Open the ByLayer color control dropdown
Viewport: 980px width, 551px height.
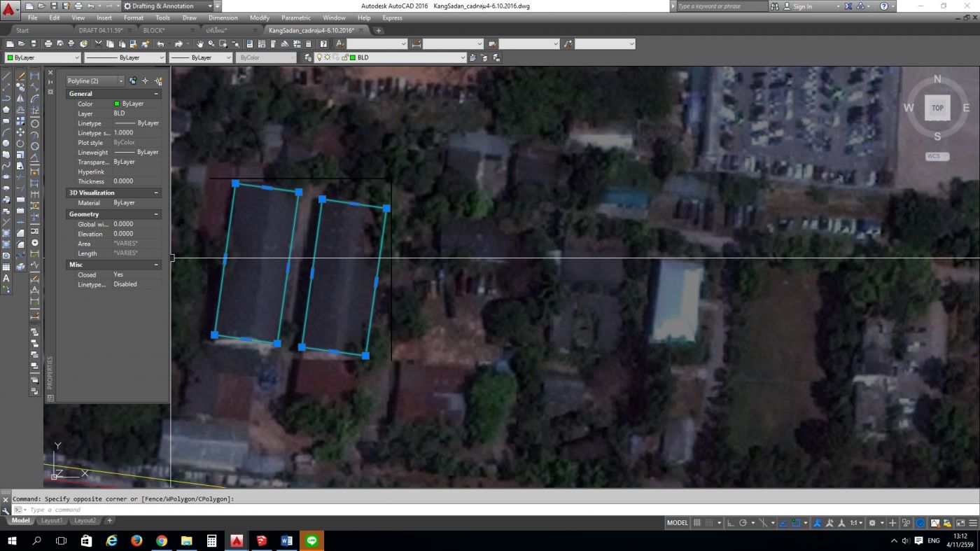pyautogui.click(x=76, y=58)
